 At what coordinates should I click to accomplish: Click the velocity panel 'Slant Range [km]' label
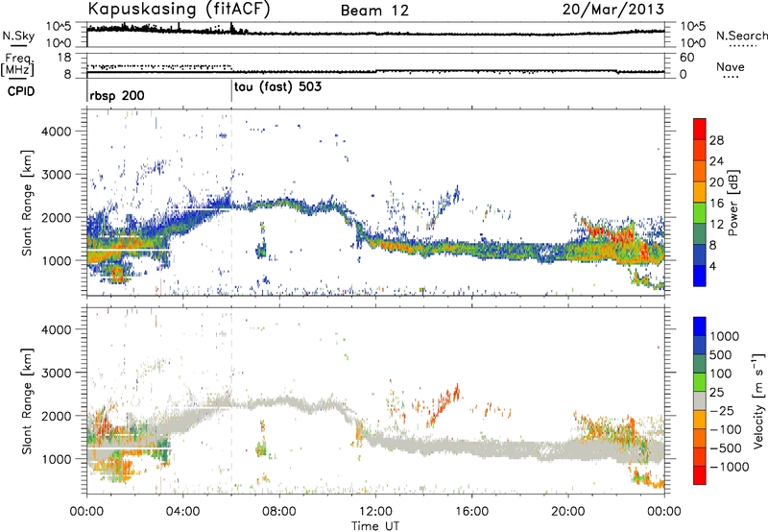27,401
